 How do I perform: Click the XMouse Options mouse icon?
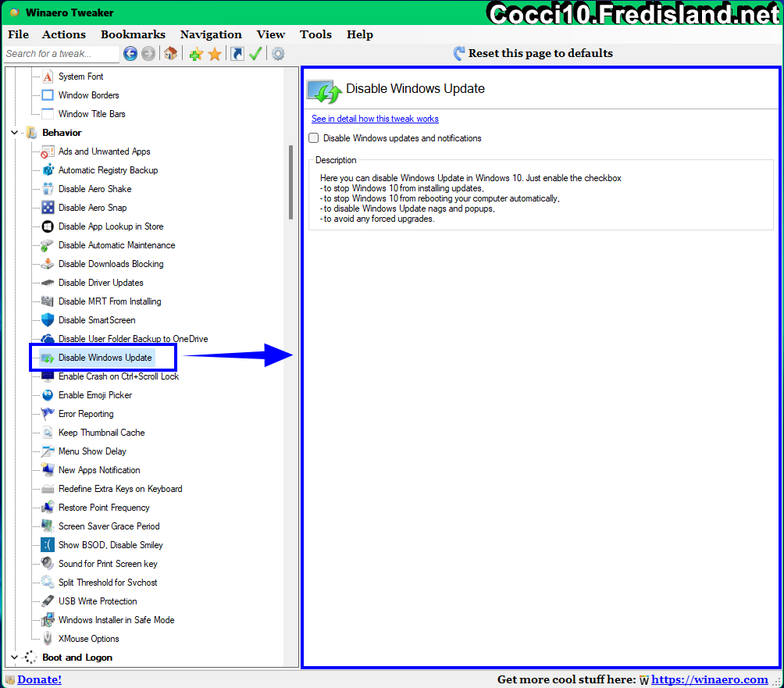click(x=48, y=639)
